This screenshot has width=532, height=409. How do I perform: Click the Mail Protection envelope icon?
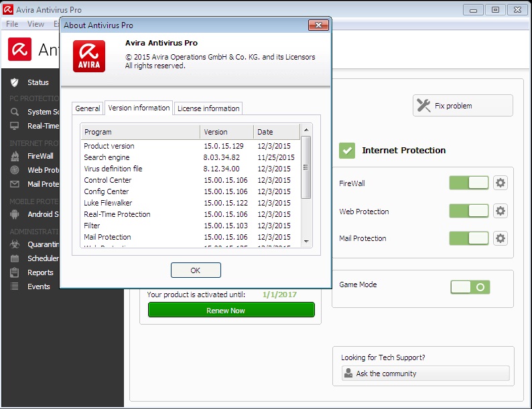pyautogui.click(x=15, y=184)
